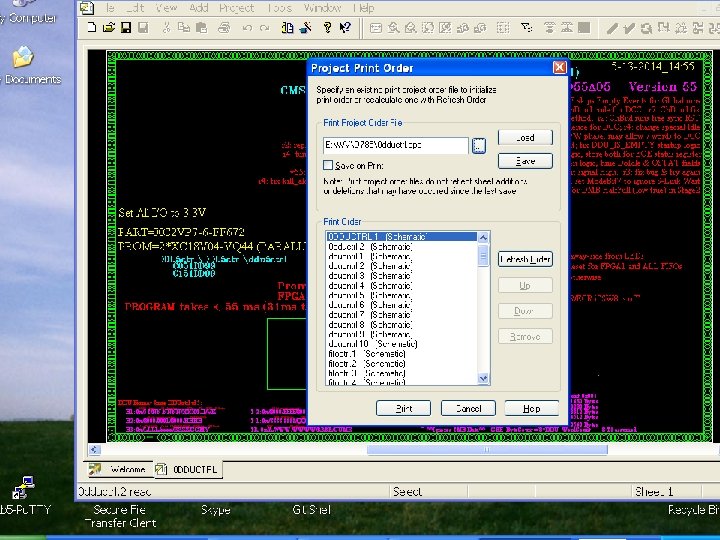Open the Edit menu

coord(135,8)
